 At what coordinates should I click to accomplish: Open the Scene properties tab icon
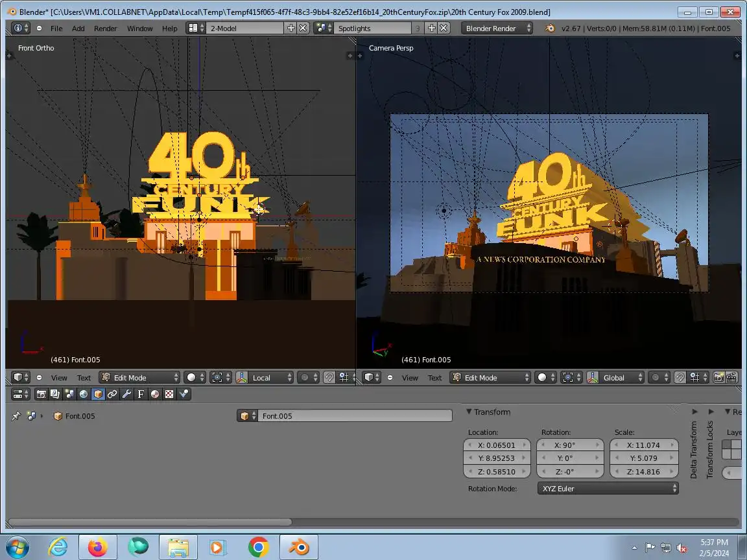point(69,394)
